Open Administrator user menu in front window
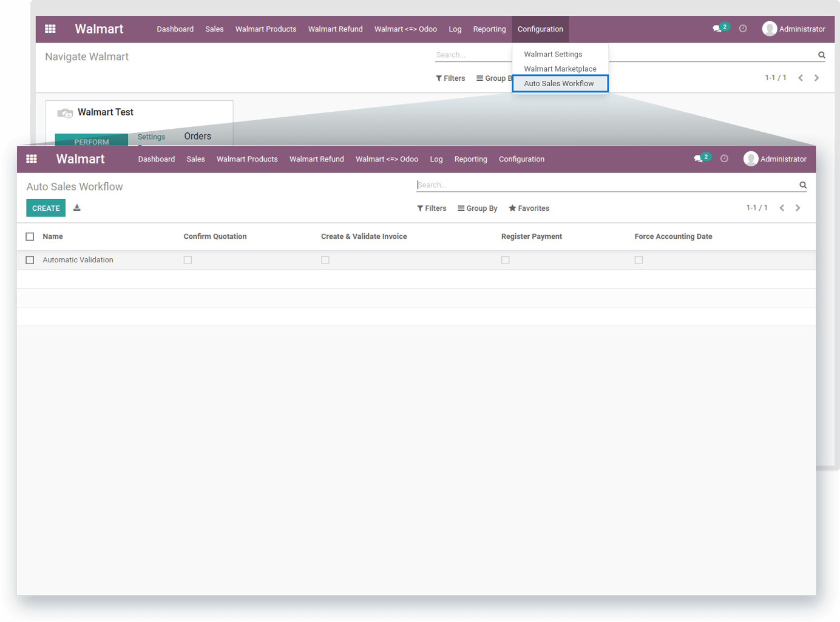840x622 pixels. click(775, 159)
